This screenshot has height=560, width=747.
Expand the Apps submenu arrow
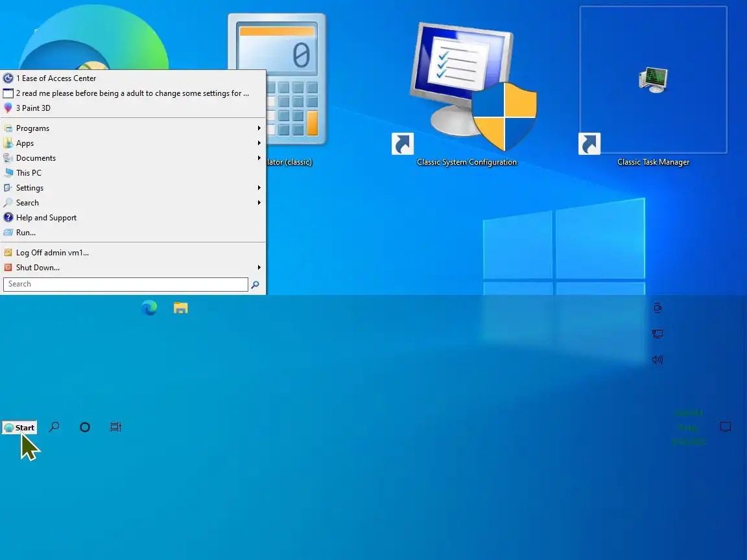(x=259, y=143)
